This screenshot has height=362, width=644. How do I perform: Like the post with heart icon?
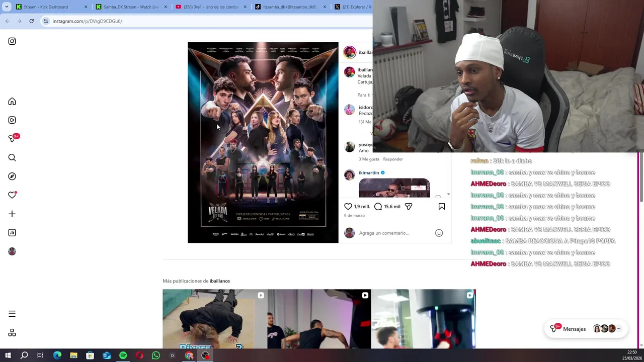coord(348,207)
